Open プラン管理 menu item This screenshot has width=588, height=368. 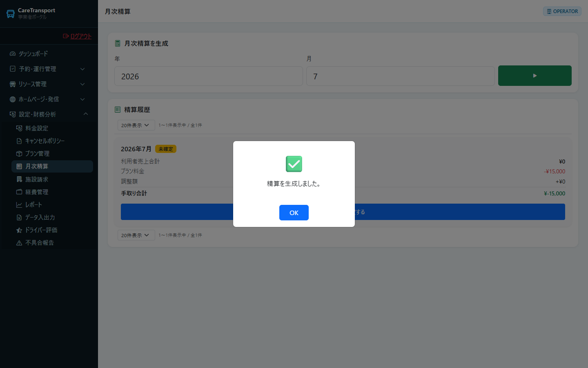(x=52, y=153)
